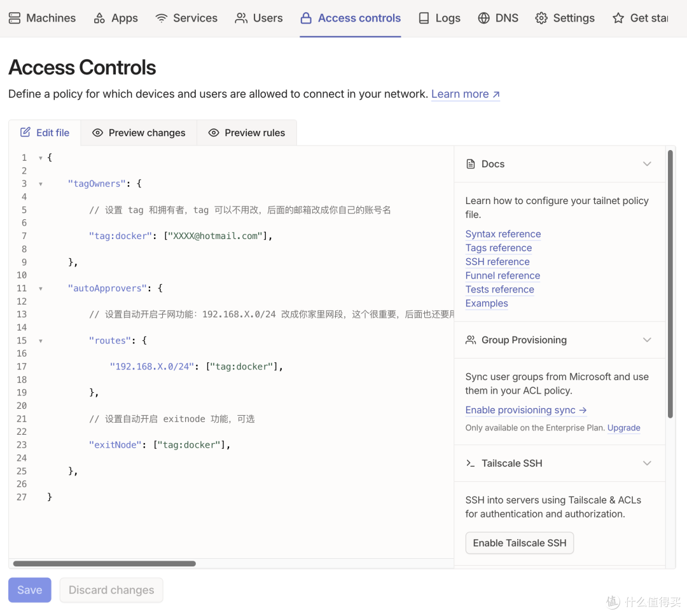
Task: Open the Settings page
Action: pos(566,18)
